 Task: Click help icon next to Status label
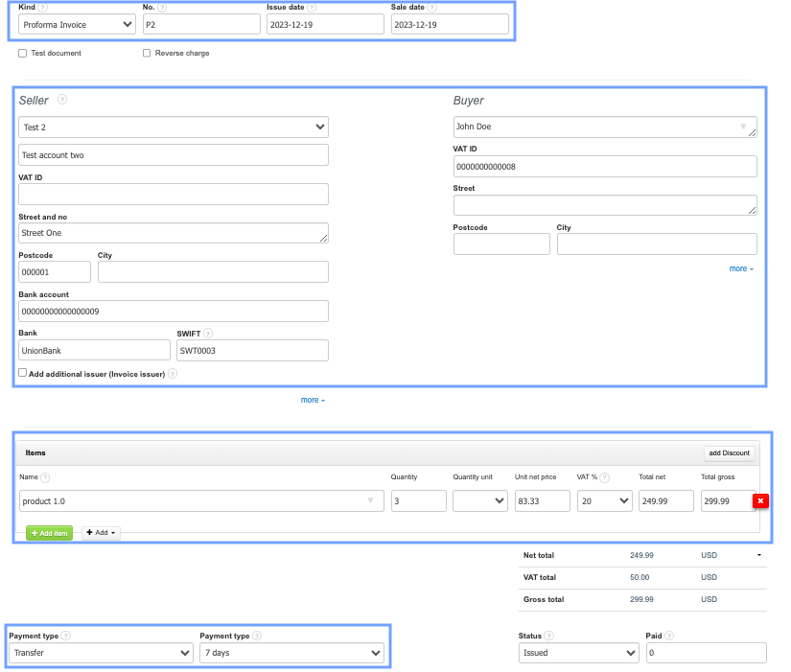point(548,636)
